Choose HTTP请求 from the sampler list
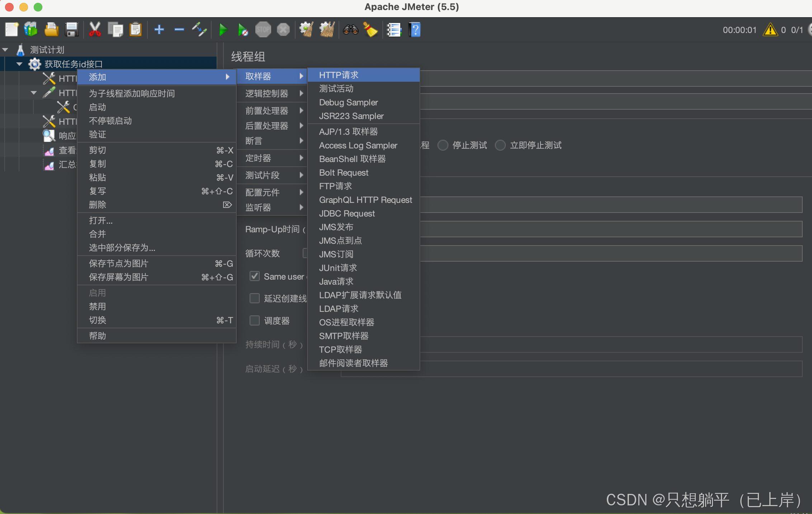This screenshot has height=514, width=812. click(339, 75)
